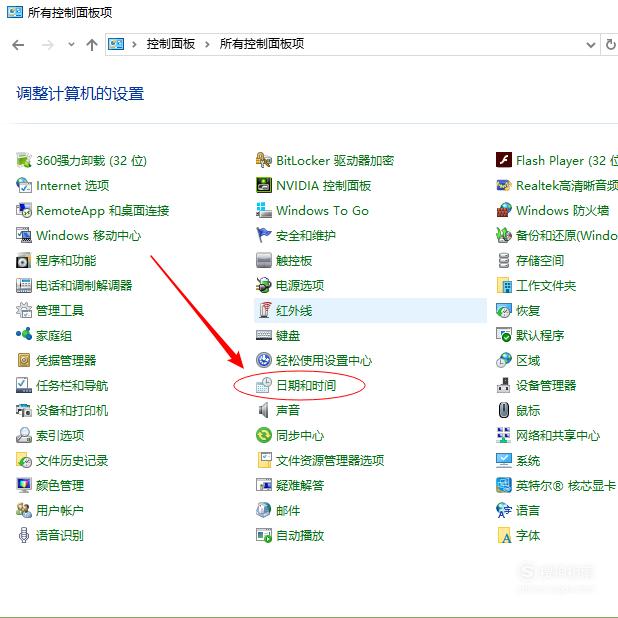Open the Realtek高清晰音频 link
618x618 pixels.
point(567,185)
